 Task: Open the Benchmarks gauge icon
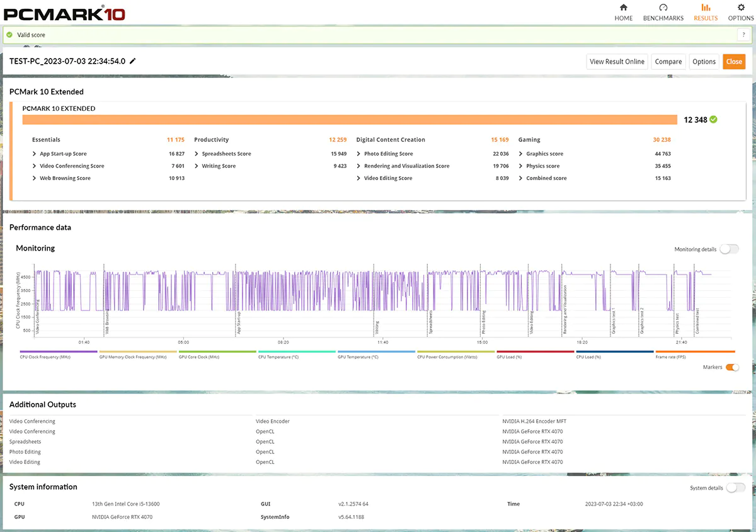coord(663,8)
